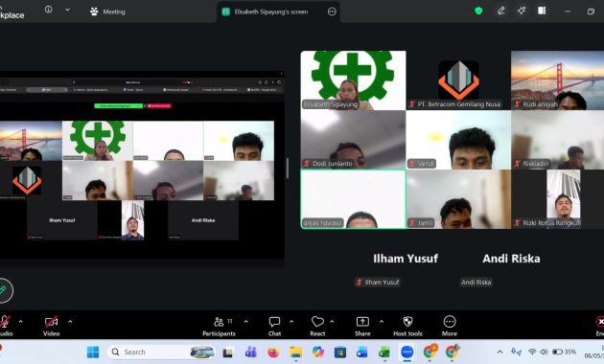The height and width of the screenshot is (364, 604).
Task: Select Riskiadin's video tile
Action: pos(557,140)
